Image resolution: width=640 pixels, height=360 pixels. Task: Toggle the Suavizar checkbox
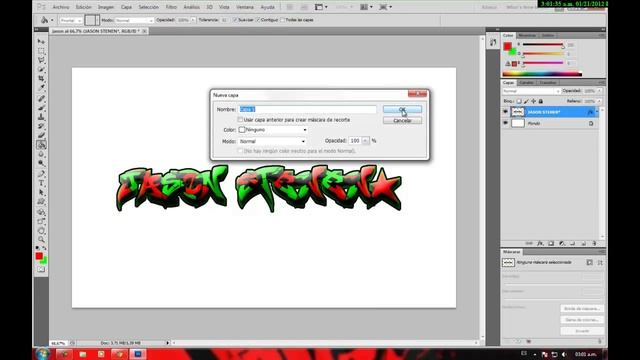(235, 20)
